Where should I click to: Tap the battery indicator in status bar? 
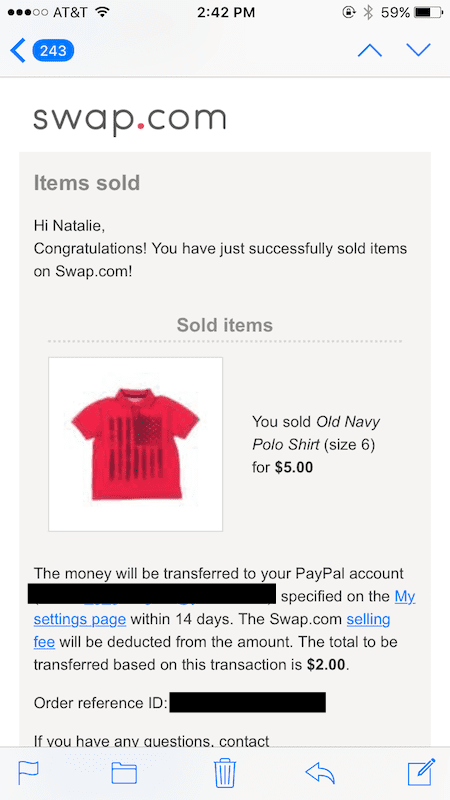pos(430,13)
